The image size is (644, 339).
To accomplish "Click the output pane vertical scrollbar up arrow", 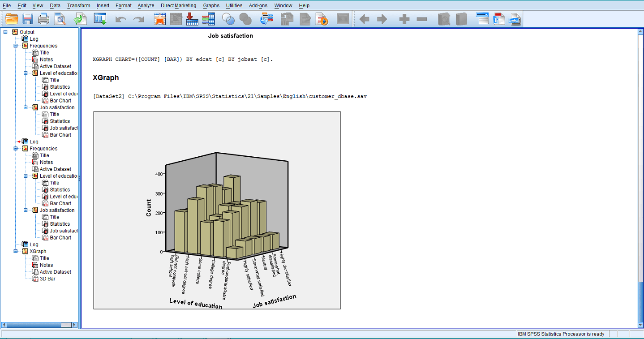I will 640,31.
